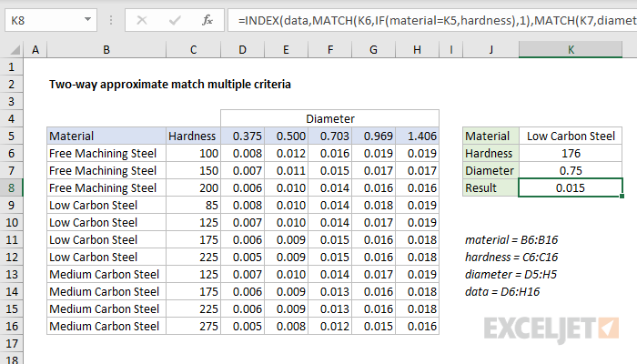Click the 'Hardness' label in column J
637x364 pixels.
pyautogui.click(x=490, y=153)
